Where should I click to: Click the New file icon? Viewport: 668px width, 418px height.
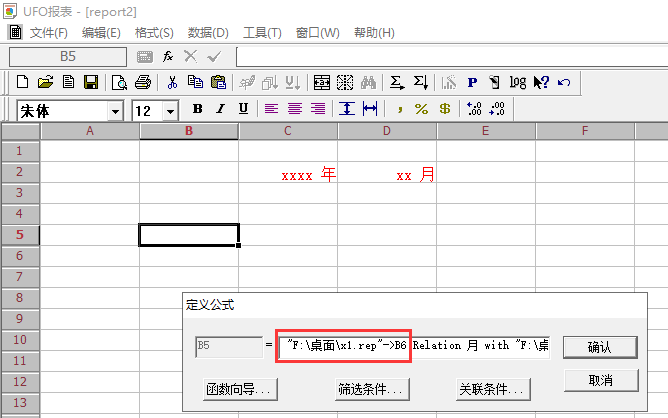(23, 82)
